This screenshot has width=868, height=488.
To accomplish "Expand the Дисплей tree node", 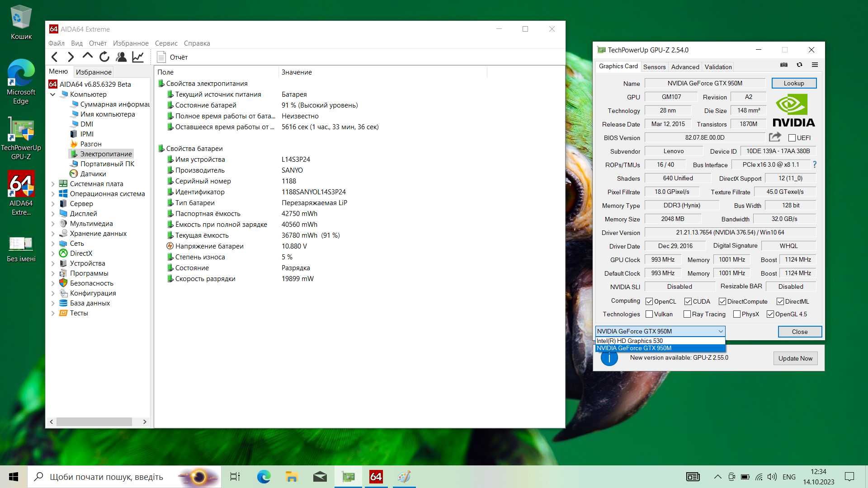I will 53,214.
